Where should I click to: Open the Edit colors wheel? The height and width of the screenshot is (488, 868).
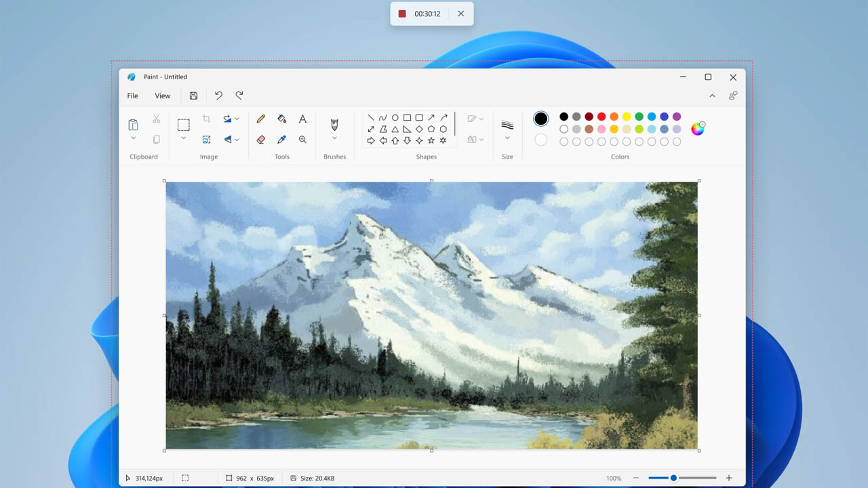(x=698, y=128)
